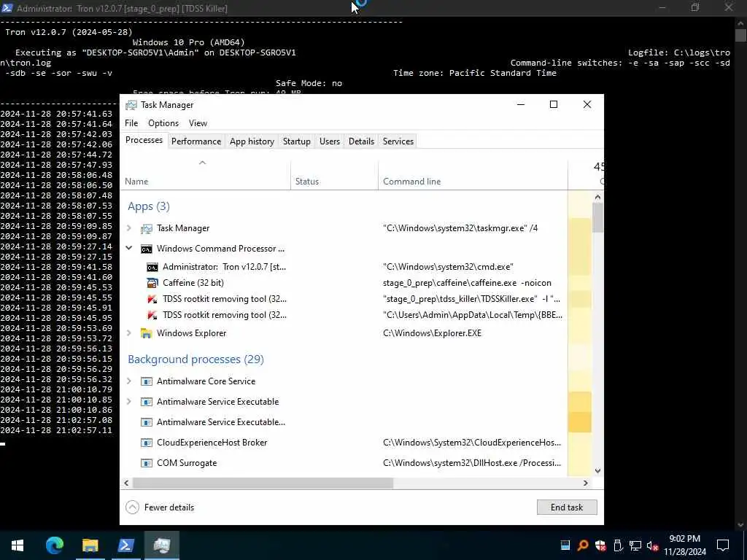Screen dimensions: 747x560
Task: Open File Explorer from the taskbar
Action: tap(90, 545)
